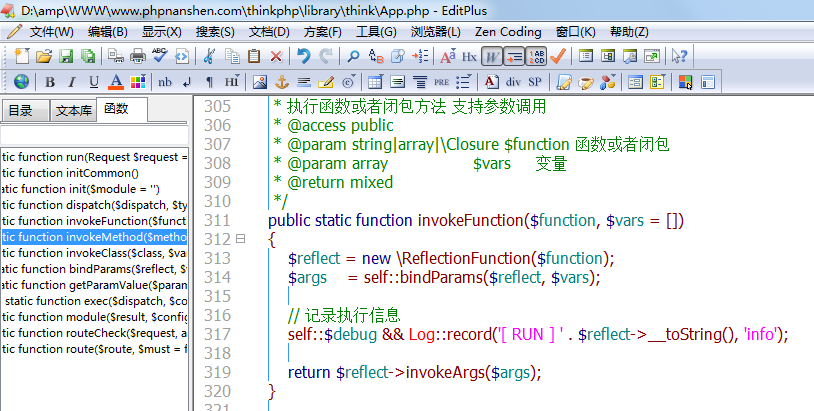Viewport: 814px width, 411px height.
Task: Open the color palette grid dropdown
Action: pos(138,82)
